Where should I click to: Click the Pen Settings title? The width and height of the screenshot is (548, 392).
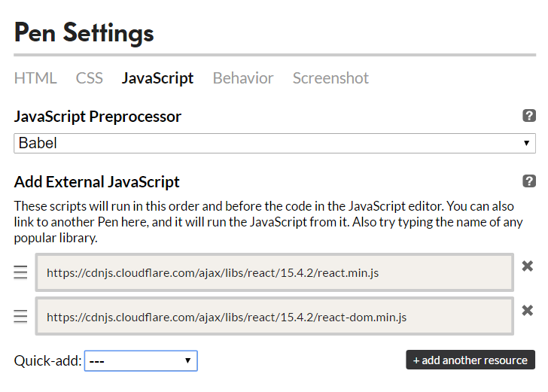coord(84,32)
